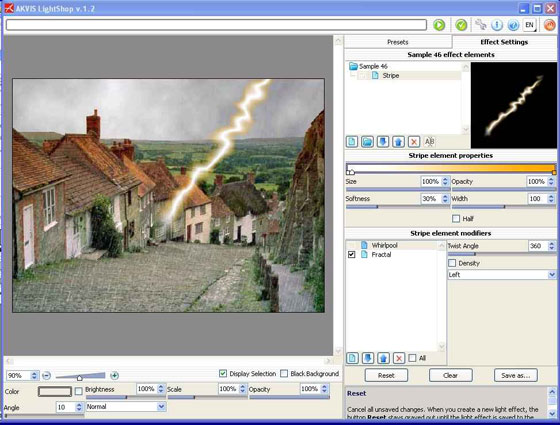
Task: Delete modifier with the red X icon
Action: (x=399, y=358)
